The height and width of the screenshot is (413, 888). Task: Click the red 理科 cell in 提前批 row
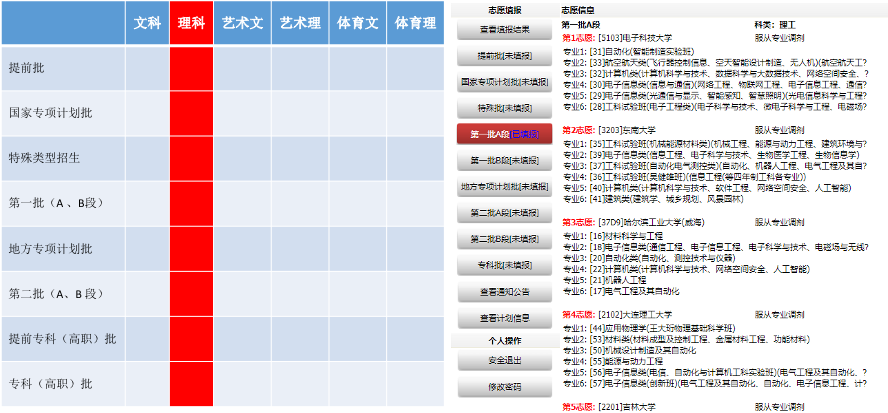click(x=191, y=68)
